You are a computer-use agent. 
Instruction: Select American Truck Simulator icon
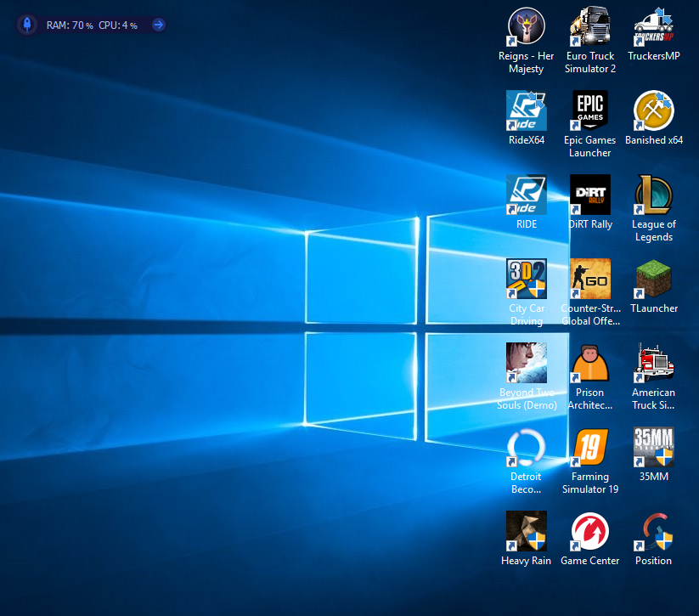click(x=653, y=363)
